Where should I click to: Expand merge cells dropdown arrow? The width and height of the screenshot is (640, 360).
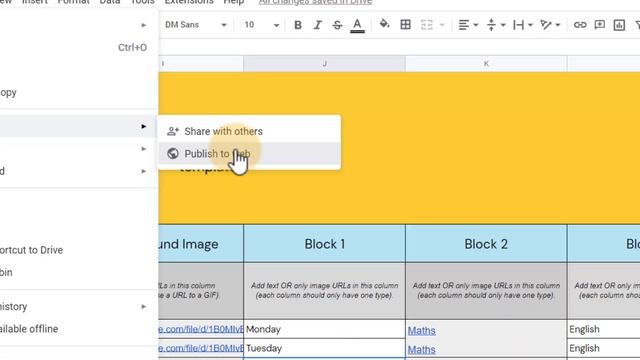pyautogui.click(x=442, y=25)
